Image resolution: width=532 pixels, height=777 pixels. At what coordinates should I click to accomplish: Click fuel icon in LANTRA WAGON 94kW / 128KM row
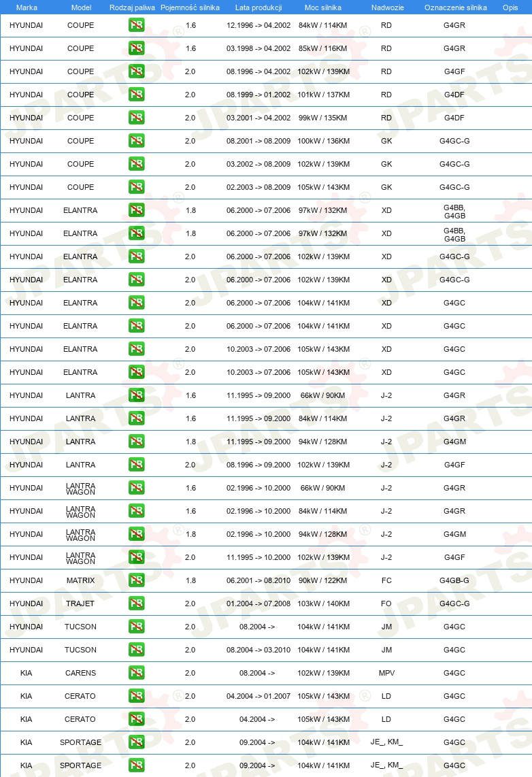coord(136,533)
